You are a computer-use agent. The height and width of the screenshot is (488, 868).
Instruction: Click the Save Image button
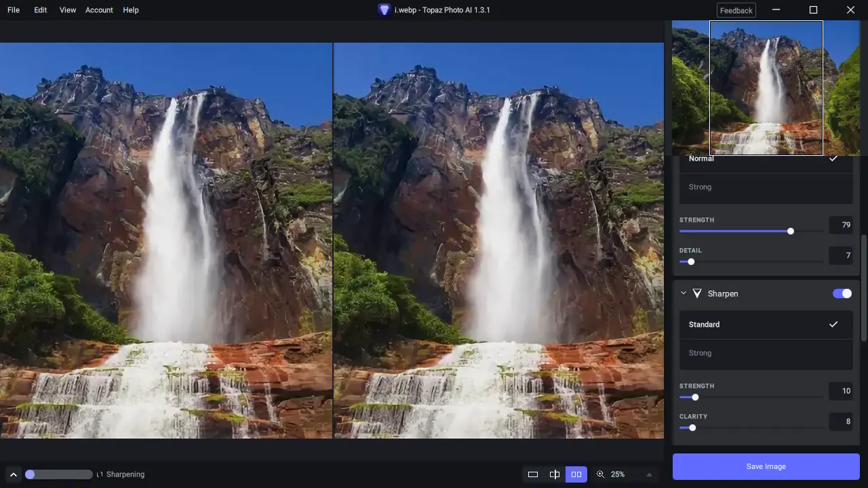coord(766,466)
